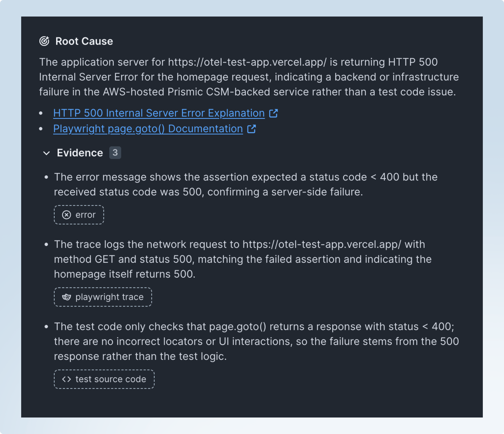The height and width of the screenshot is (434, 504).
Task: Click the evidence text about trace logs GET request
Action: (243, 259)
